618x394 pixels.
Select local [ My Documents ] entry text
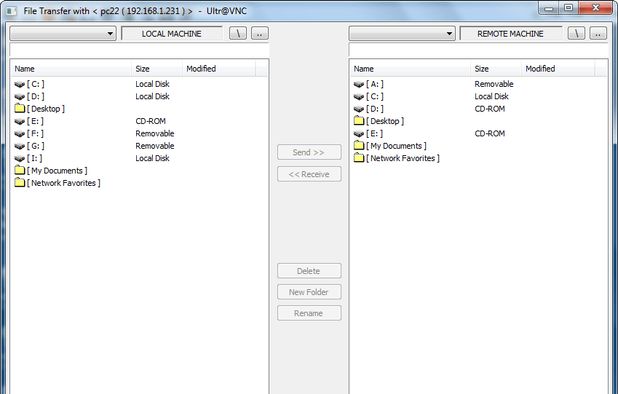57,171
